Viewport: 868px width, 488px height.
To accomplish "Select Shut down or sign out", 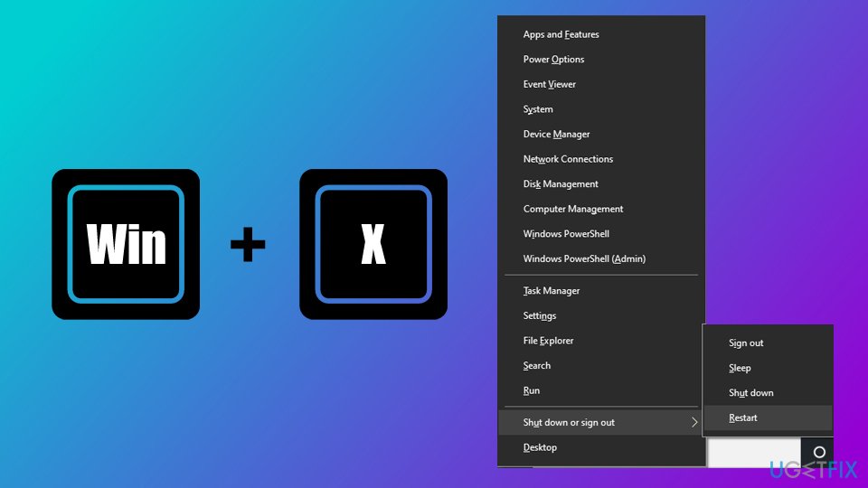I will click(x=601, y=422).
